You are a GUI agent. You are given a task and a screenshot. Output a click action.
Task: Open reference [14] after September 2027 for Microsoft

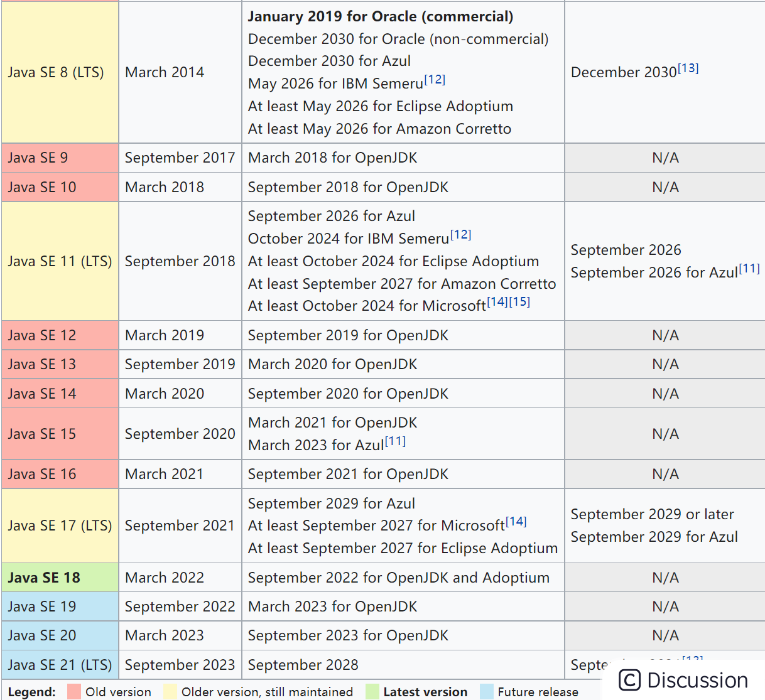[516, 521]
